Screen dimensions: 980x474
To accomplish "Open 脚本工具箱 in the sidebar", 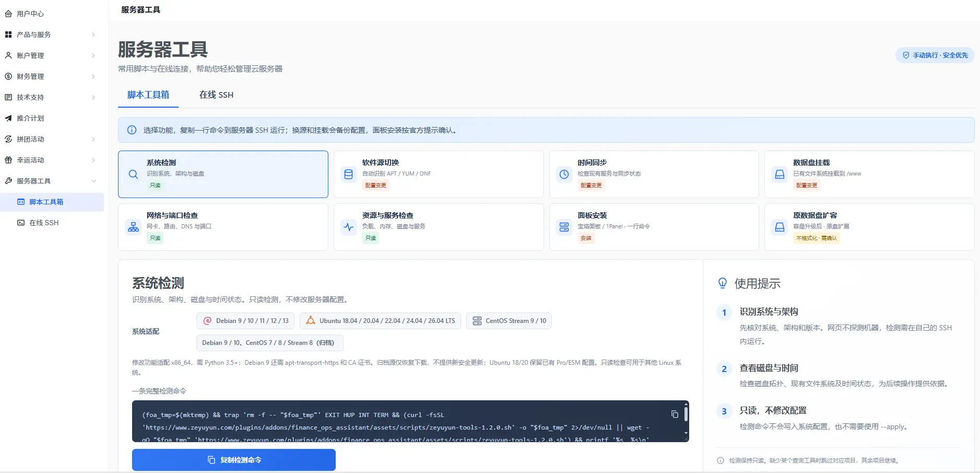I will 52,202.
